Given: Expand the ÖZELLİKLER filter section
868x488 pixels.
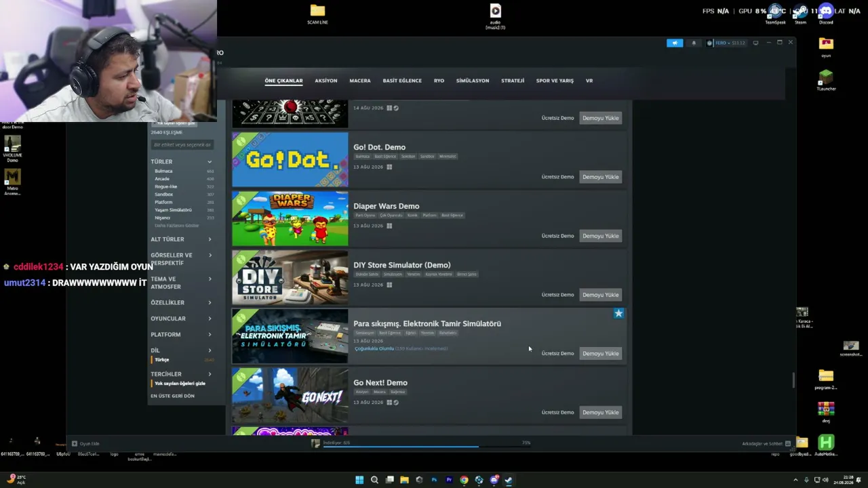Looking at the screenshot, I should [x=181, y=303].
